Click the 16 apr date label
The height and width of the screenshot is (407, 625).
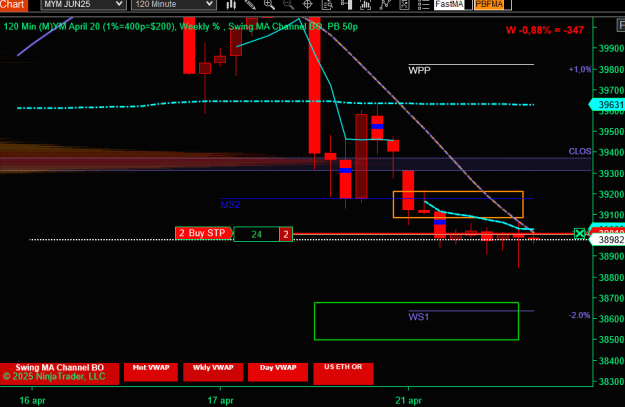(x=32, y=400)
